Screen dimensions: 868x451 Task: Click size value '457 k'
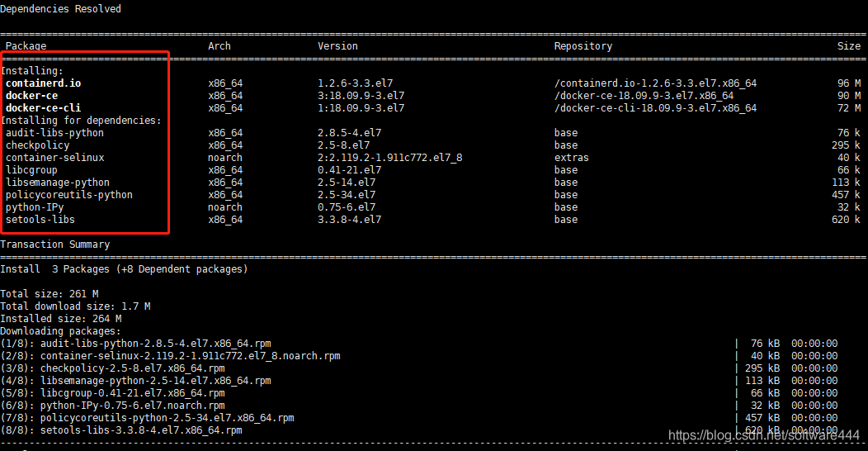[x=846, y=194]
